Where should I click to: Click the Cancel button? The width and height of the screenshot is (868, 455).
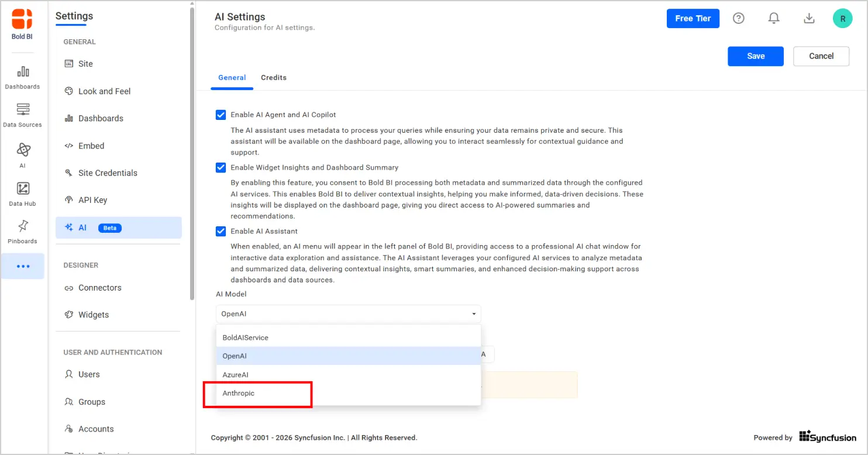click(x=821, y=56)
